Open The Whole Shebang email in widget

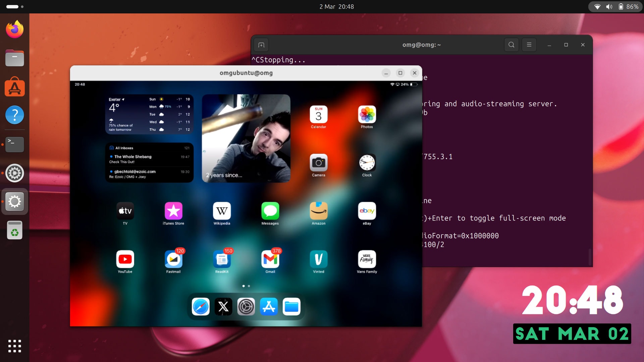point(149,159)
